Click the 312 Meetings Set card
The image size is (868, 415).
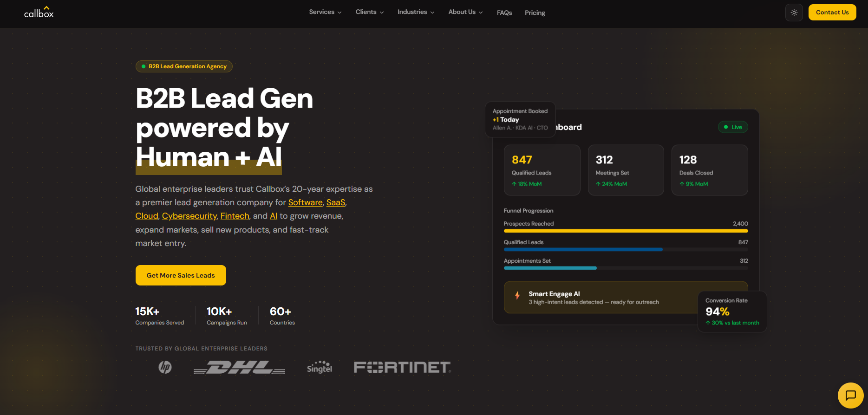(626, 170)
